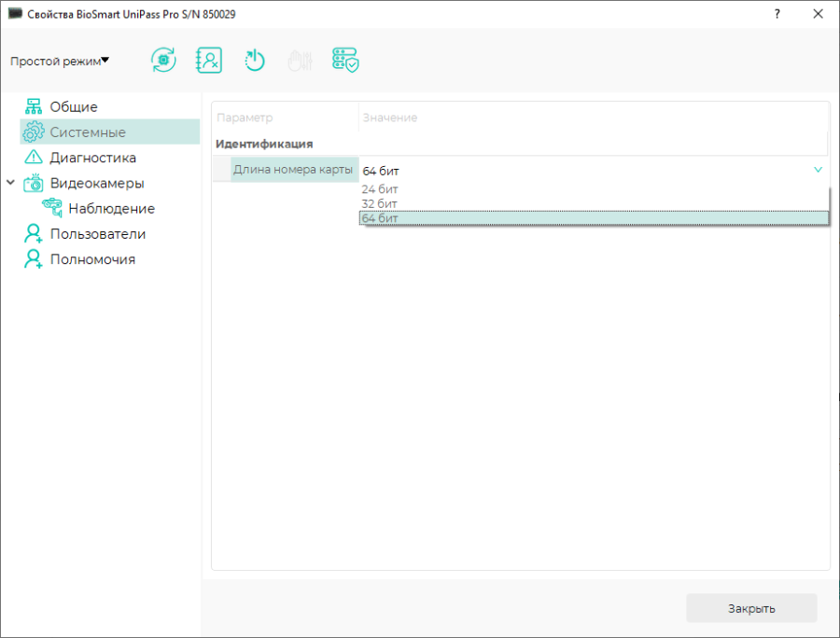Click the Значение column header

[390, 118]
